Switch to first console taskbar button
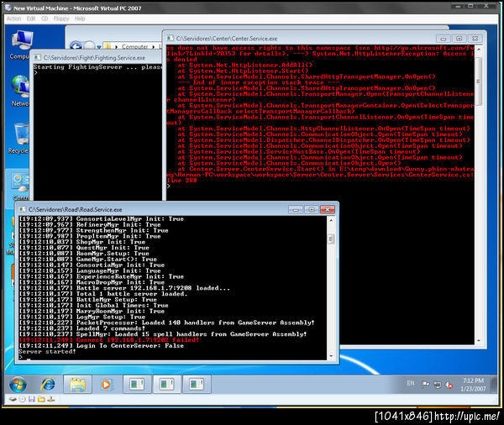This screenshot has height=425, width=504. 137,385
